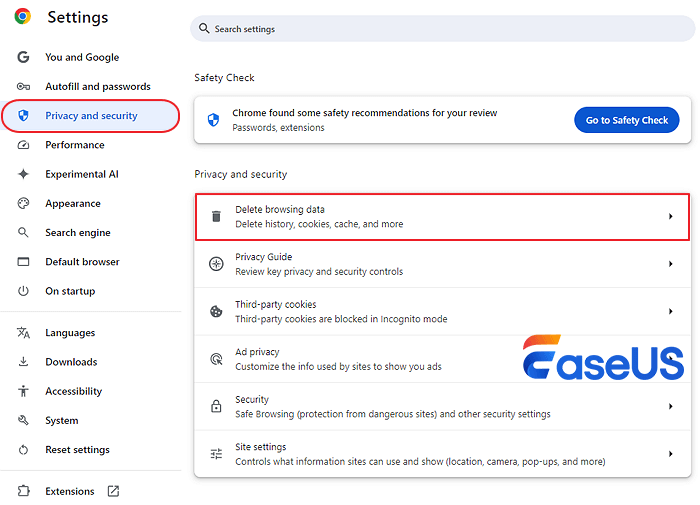The width and height of the screenshot is (700, 505).
Task: Click the Security padlock icon
Action: click(x=216, y=407)
